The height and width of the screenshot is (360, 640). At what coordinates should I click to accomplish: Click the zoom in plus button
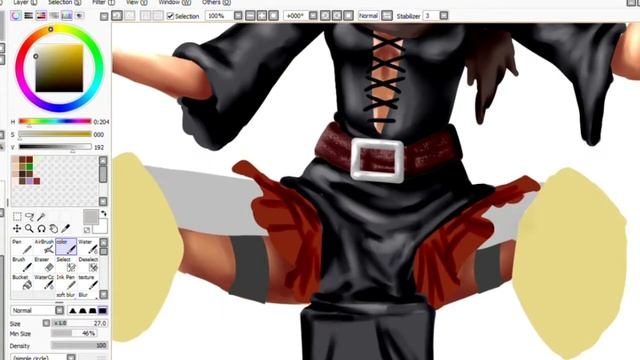click(x=262, y=16)
